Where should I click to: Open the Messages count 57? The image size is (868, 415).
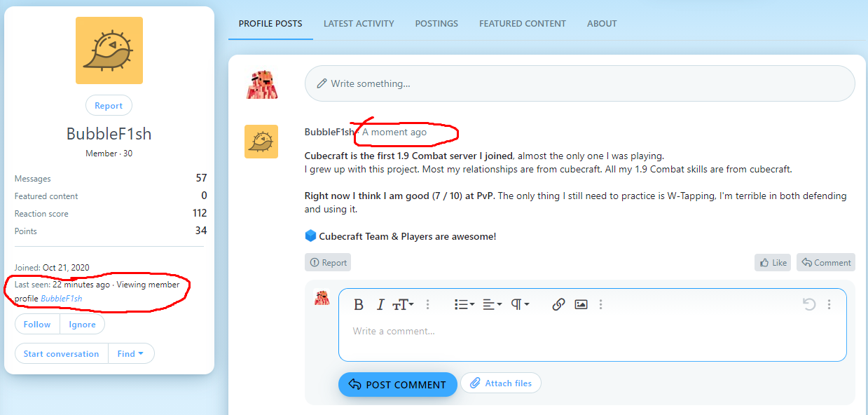tap(201, 178)
